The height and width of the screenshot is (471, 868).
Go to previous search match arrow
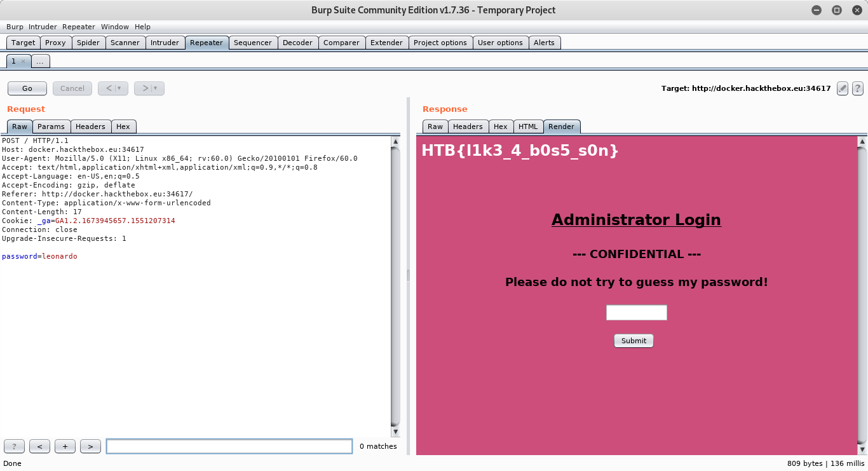tap(39, 446)
